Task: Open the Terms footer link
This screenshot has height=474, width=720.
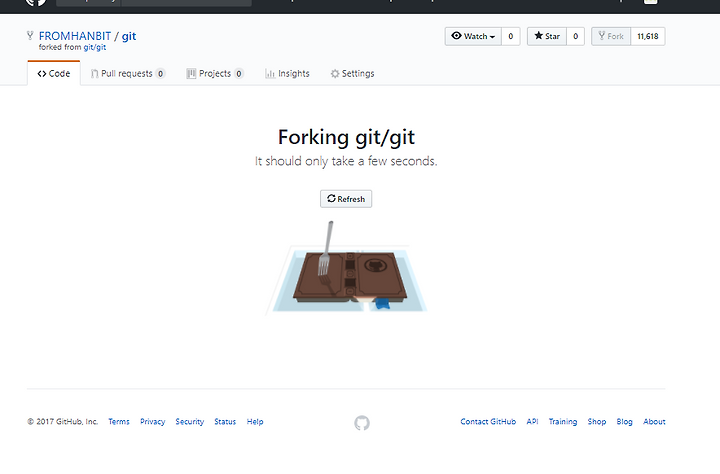Action: (x=119, y=422)
